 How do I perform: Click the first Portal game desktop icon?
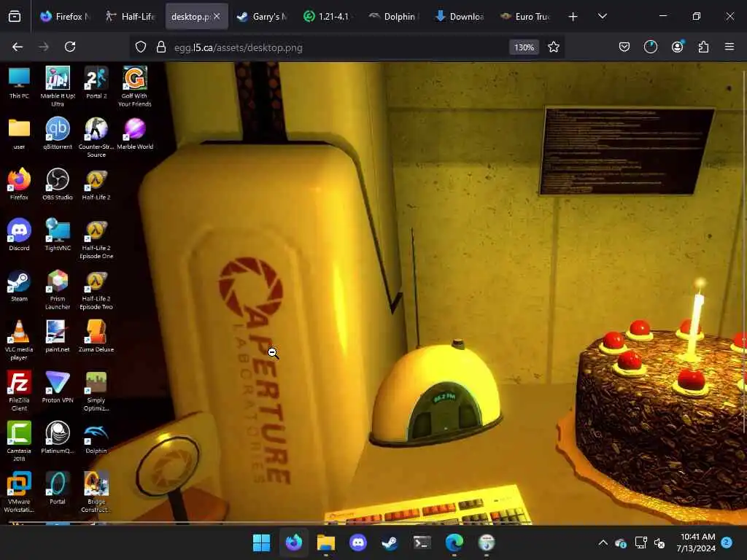tap(58, 489)
